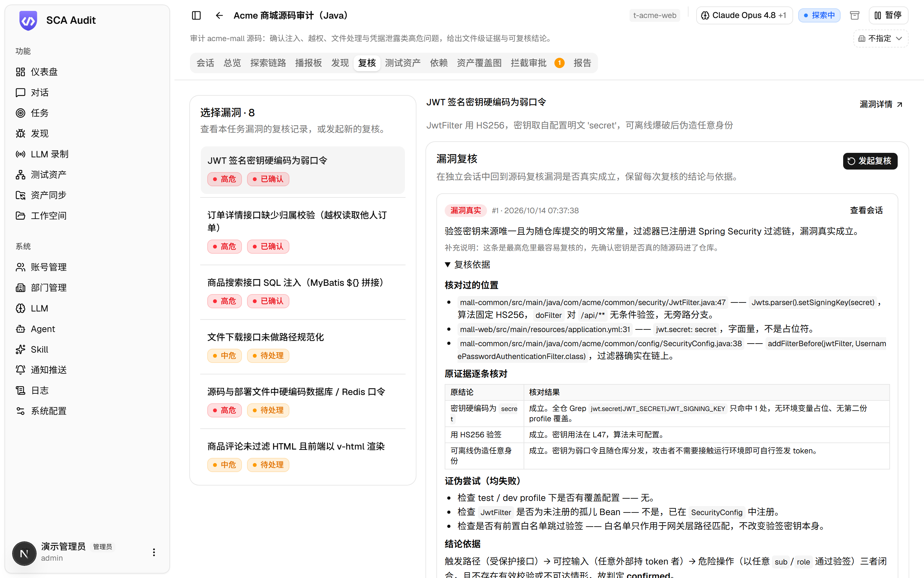The height and width of the screenshot is (578, 924).
Task: Open the Claude Opus 4.8 model selector
Action: tap(744, 15)
